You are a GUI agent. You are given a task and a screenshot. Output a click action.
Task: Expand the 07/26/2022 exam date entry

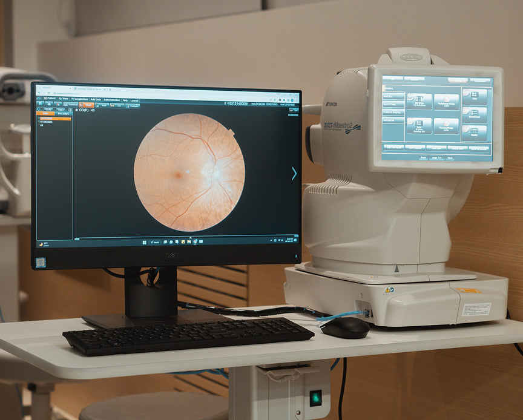(x=47, y=122)
